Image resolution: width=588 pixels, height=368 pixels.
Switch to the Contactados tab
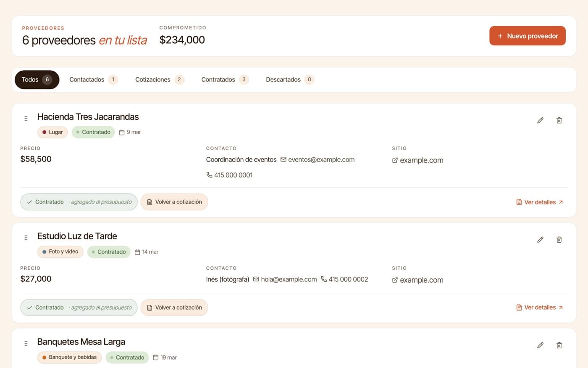point(93,79)
